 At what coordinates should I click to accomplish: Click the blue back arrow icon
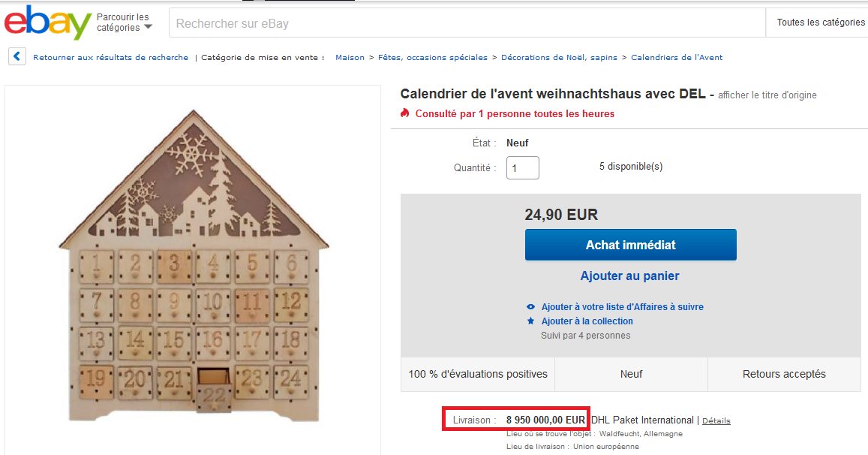point(17,57)
